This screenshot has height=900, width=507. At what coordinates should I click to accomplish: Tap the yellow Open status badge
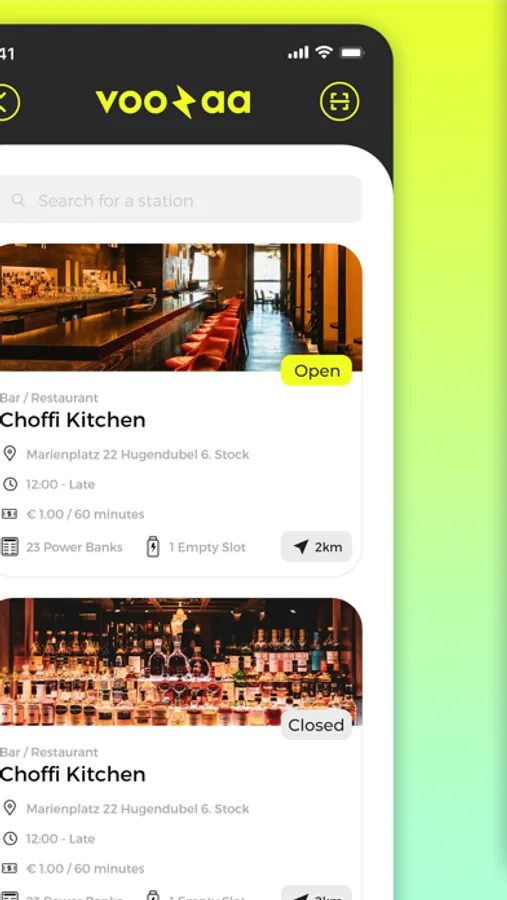[x=316, y=371]
